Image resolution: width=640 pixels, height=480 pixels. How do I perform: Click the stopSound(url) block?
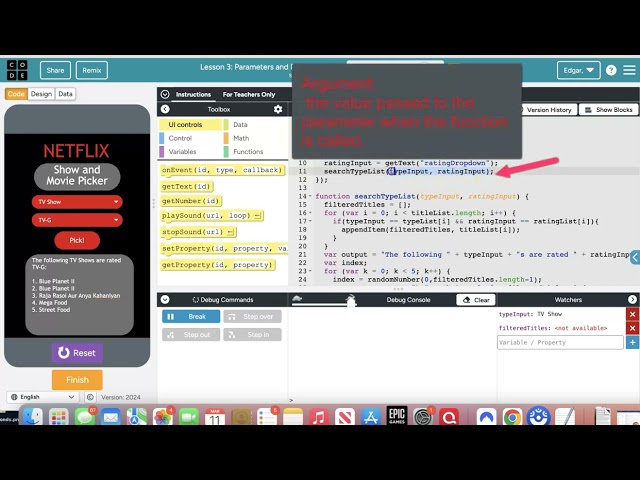(198, 232)
